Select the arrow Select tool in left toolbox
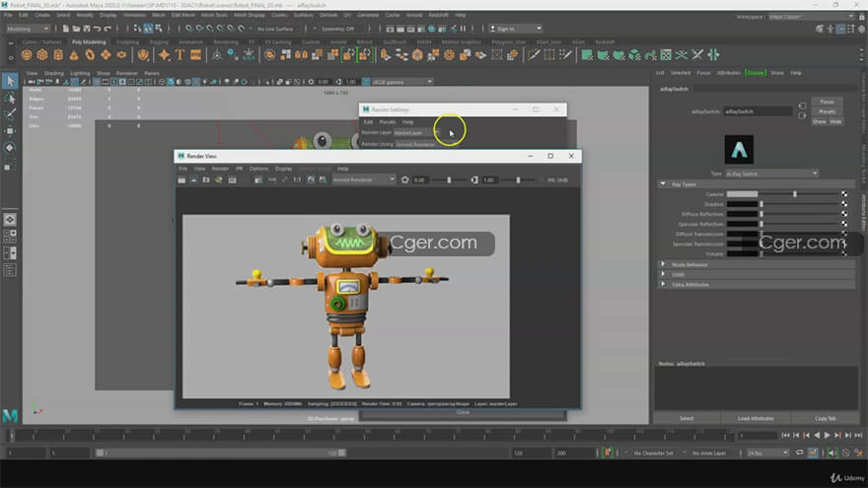Image resolution: width=868 pixels, height=488 pixels. [10, 81]
